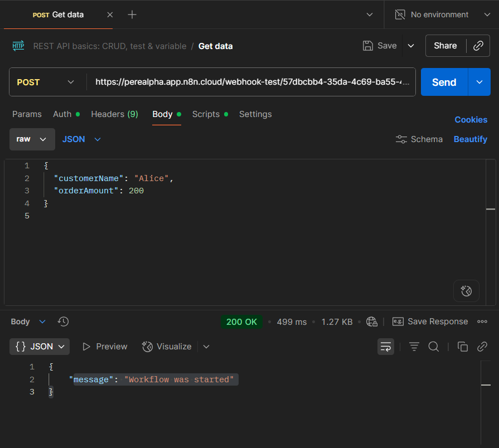Screen dimensions: 499x448
Task: Open the new tab plus icon
Action: 132,14
